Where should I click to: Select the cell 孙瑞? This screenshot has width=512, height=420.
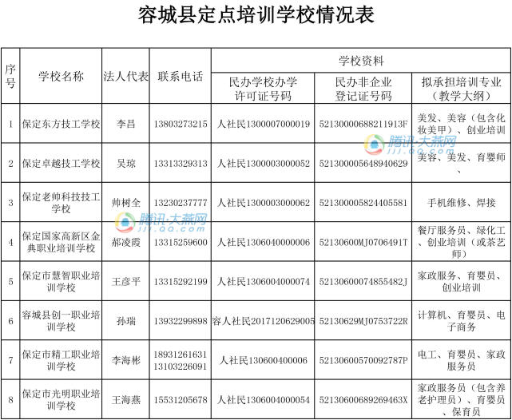point(126,321)
